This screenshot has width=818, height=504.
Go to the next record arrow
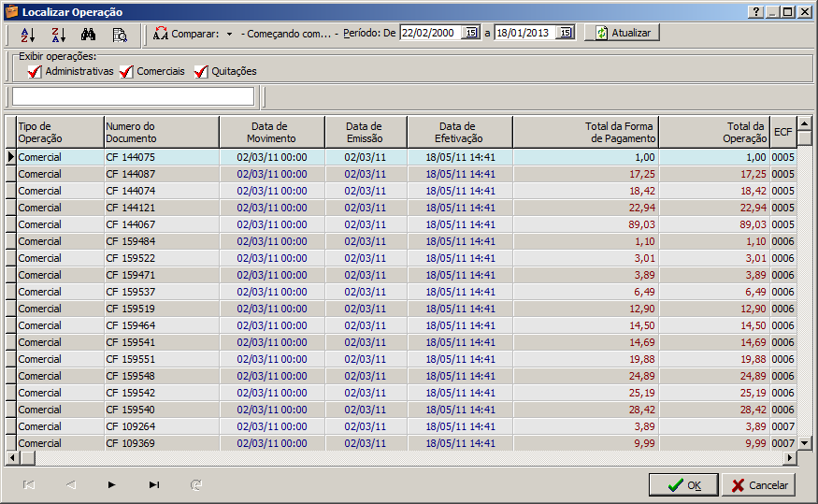click(112, 484)
